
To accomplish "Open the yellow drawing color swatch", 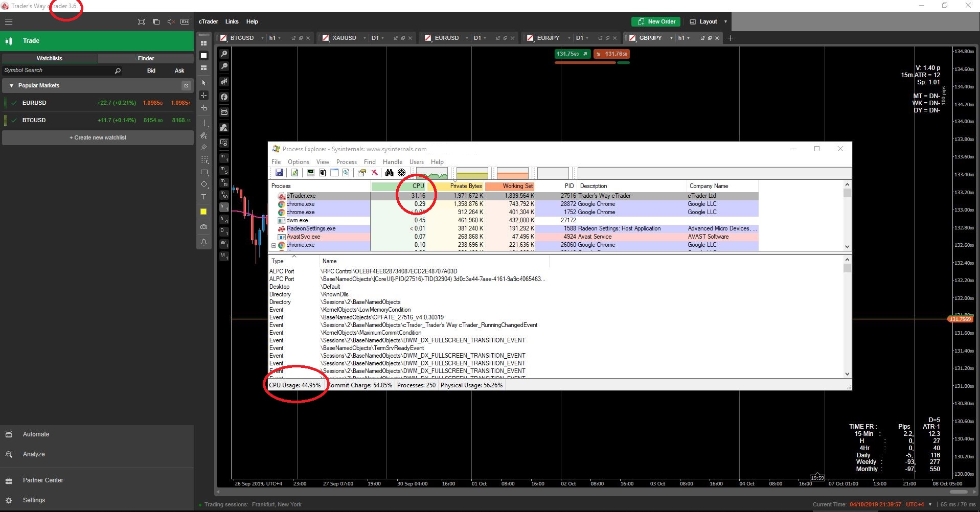I will coord(203,212).
